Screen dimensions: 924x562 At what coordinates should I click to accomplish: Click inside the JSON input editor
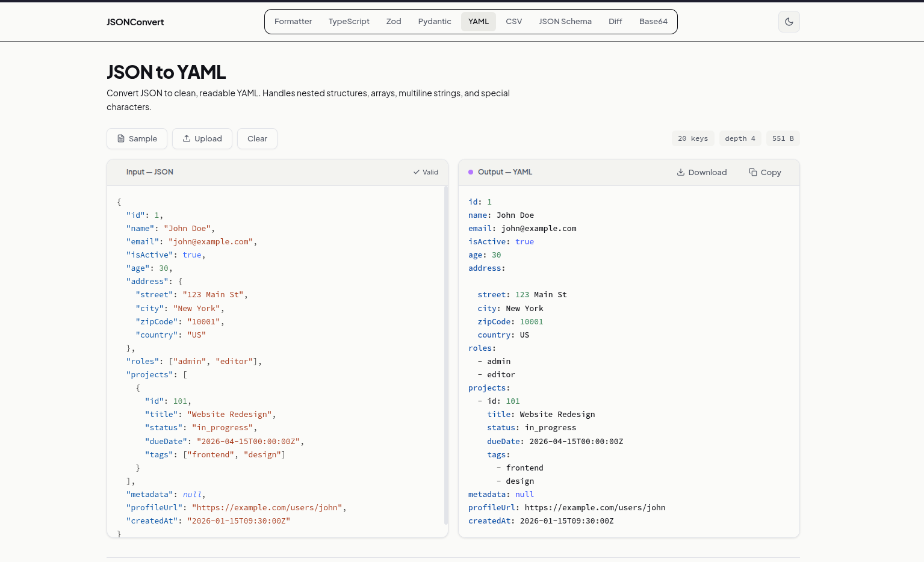point(277,361)
